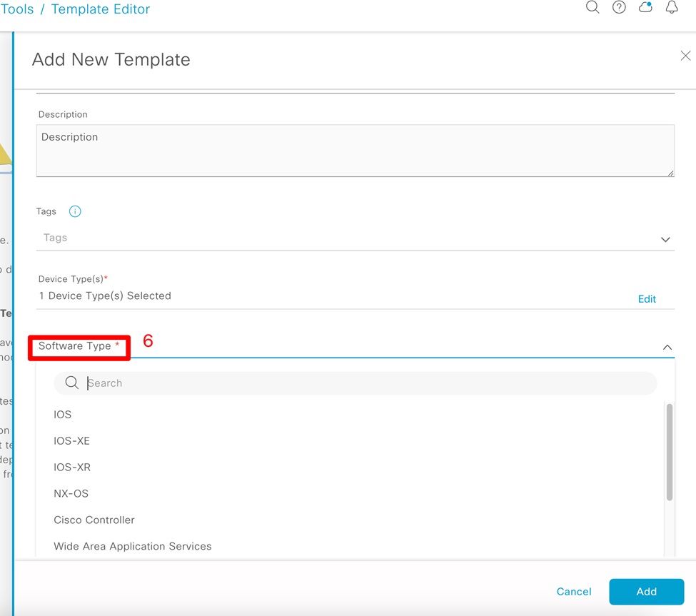The image size is (696, 616).
Task: Select Wide Area Application Services
Action: pyautogui.click(x=133, y=546)
